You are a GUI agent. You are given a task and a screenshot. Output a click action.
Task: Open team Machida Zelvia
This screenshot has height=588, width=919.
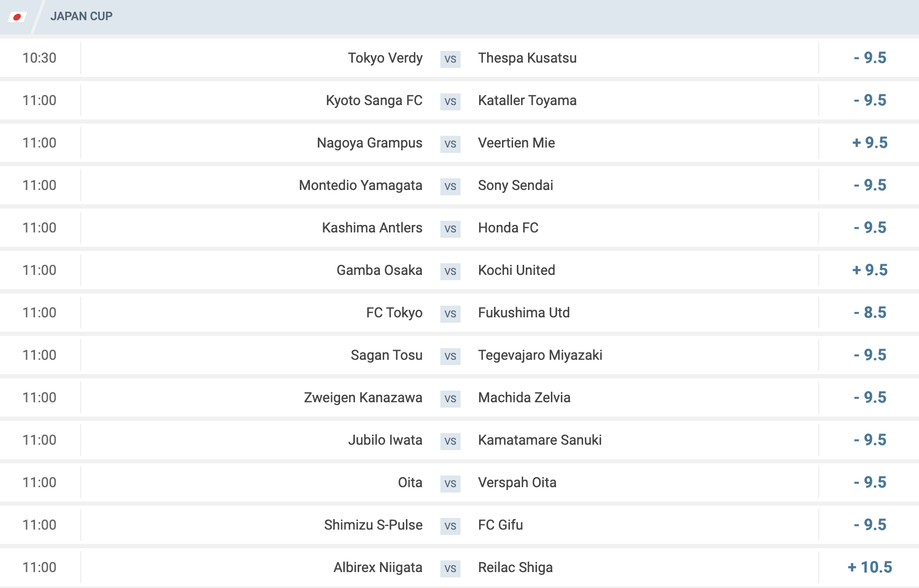point(524,397)
